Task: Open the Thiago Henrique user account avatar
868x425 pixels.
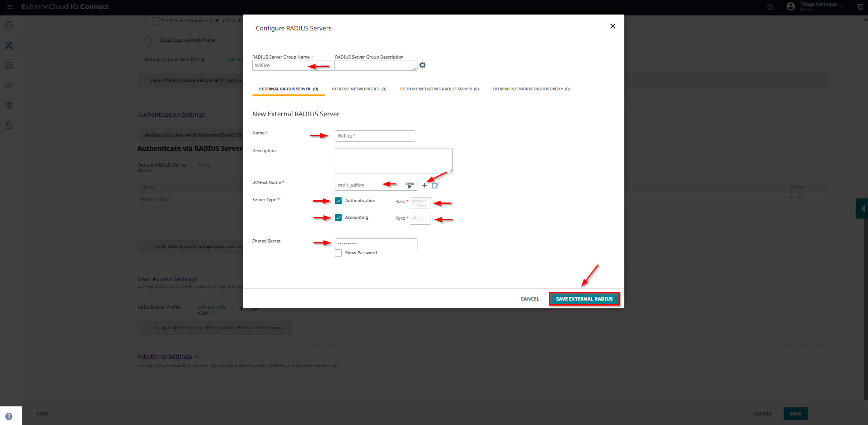Action: coord(791,6)
